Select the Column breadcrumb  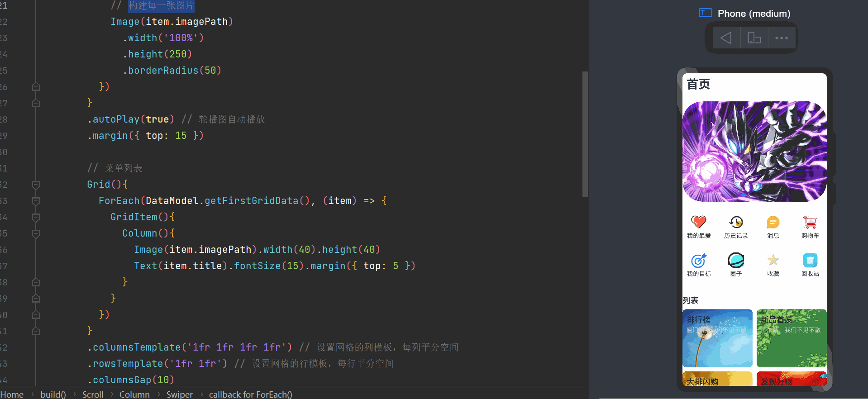[134, 394]
